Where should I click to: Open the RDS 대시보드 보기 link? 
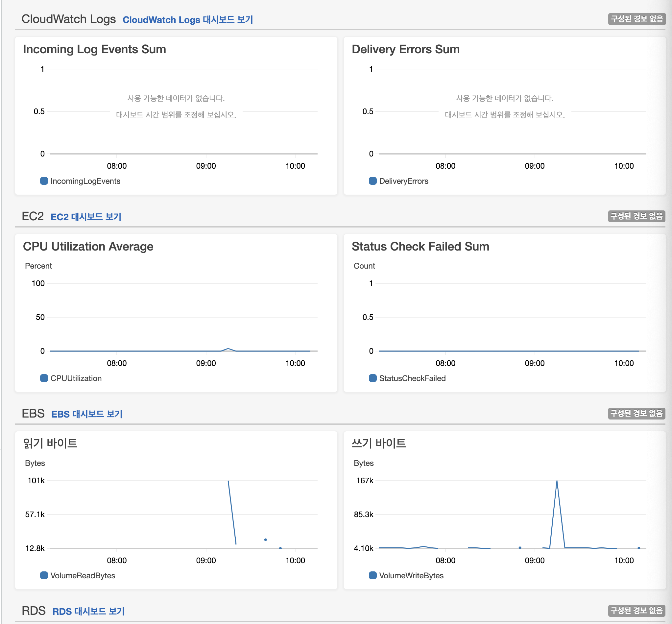click(x=88, y=611)
